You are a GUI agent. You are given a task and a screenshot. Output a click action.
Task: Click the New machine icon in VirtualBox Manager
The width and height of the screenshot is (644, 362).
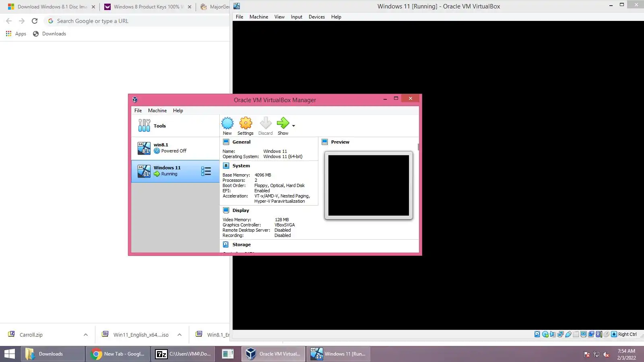(x=227, y=123)
